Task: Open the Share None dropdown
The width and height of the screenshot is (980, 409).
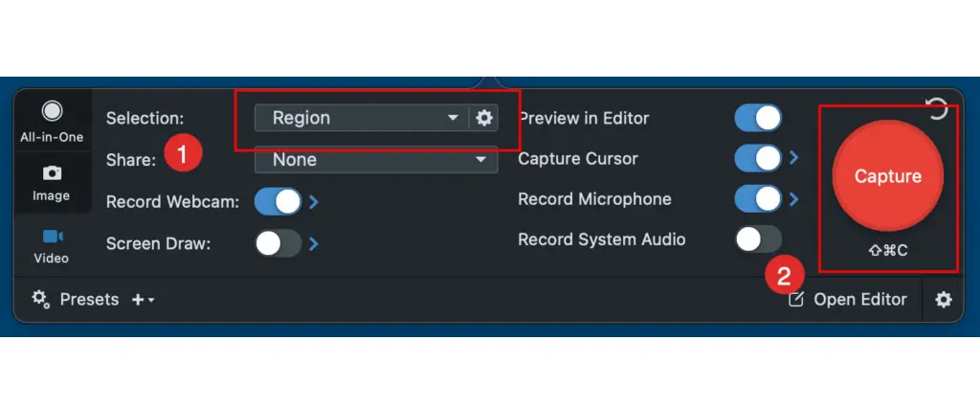Action: (375, 160)
